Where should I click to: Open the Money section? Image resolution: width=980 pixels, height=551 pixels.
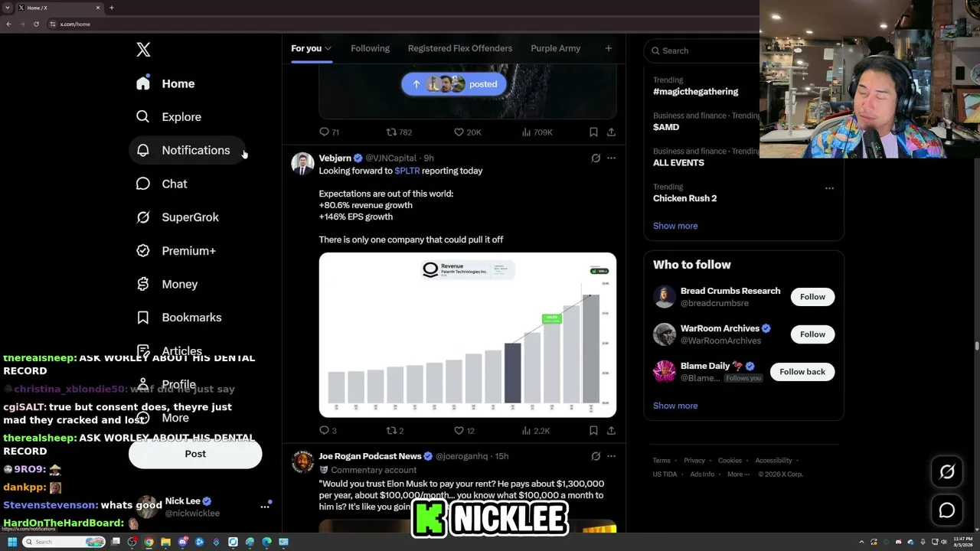click(x=167, y=284)
